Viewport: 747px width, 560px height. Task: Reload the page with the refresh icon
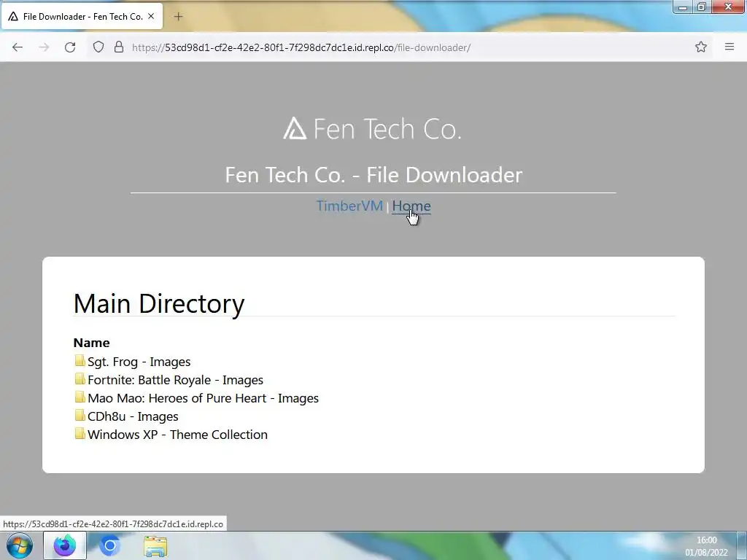pos(70,47)
